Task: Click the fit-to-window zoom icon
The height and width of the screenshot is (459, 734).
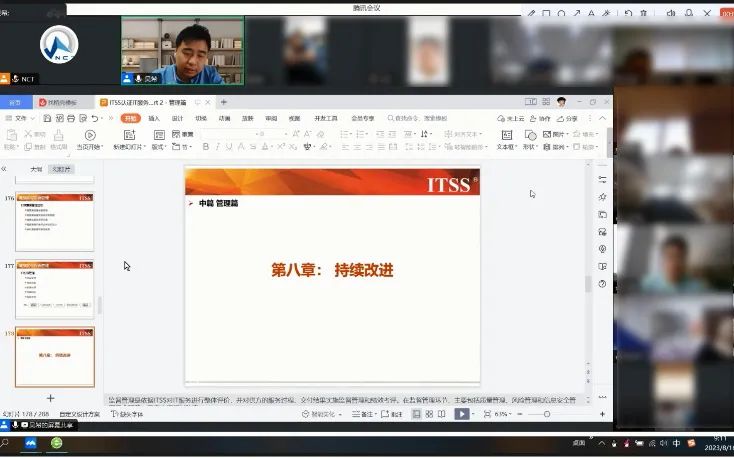Action: tap(487, 414)
